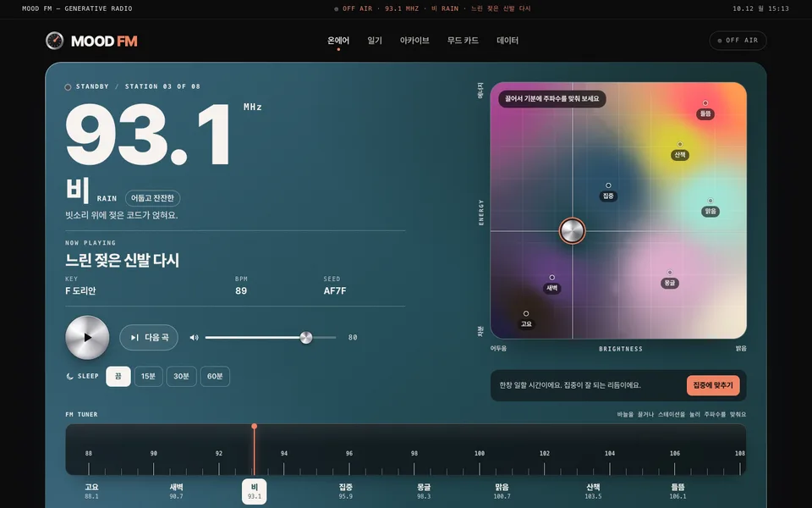
Task: Tune to the 산책 103.5 station
Action: (x=593, y=491)
